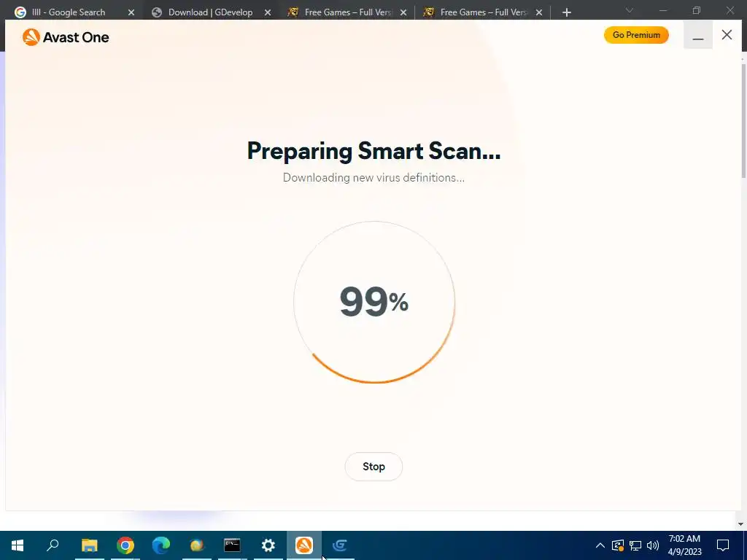This screenshot has height=560, width=747.
Task: Open network status in system tray
Action: click(635, 545)
